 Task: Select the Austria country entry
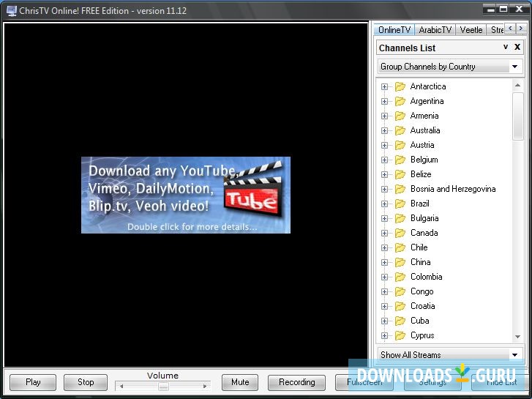[422, 145]
